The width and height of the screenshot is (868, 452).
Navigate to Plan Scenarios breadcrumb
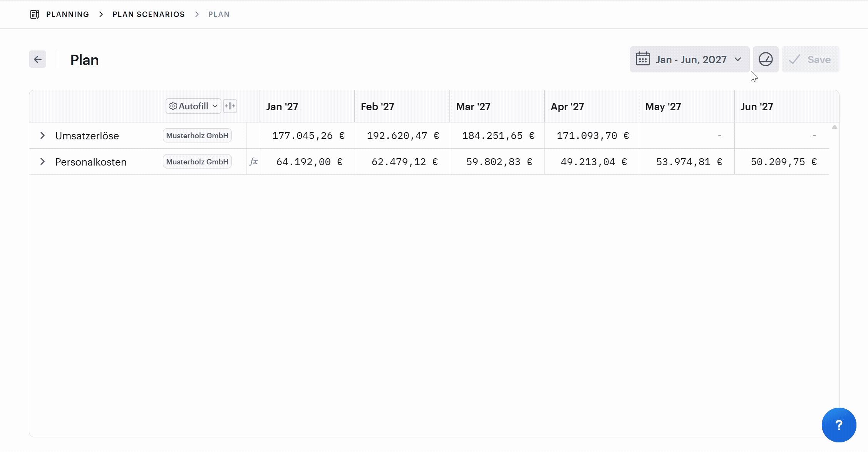tap(149, 14)
